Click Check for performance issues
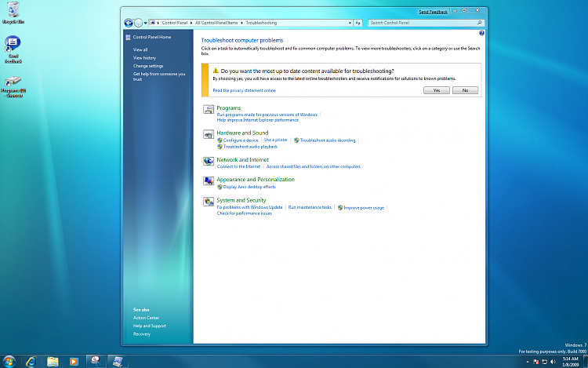588x368 pixels. pos(244,213)
